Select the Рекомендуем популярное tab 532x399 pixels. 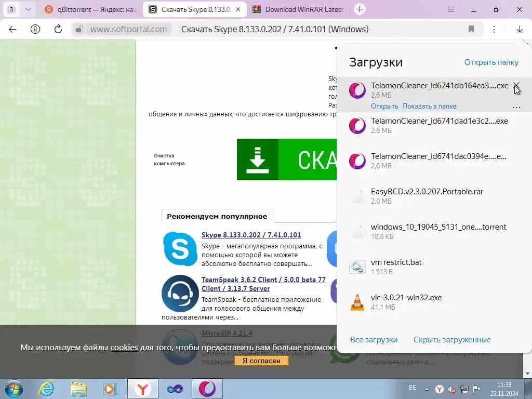217,217
